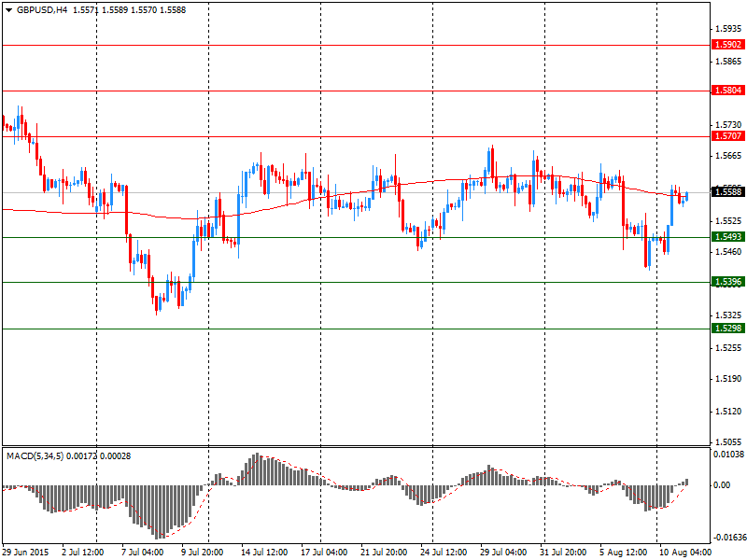This screenshot has width=747, height=560.
Task: Click the 7 Jul 04:00 time label
Action: click(143, 553)
